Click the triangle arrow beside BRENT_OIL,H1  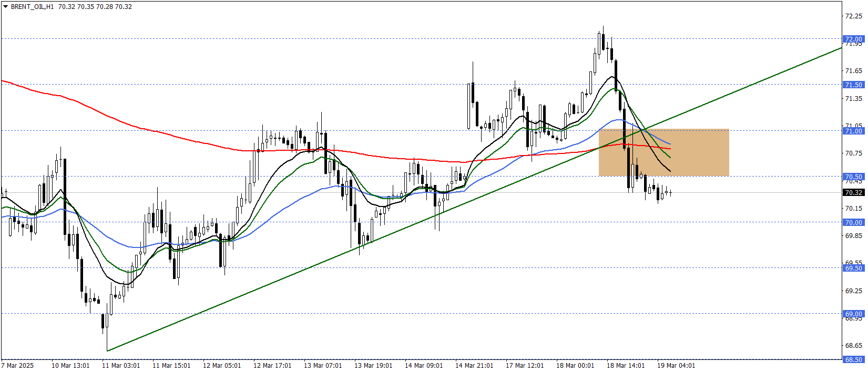(x=6, y=7)
